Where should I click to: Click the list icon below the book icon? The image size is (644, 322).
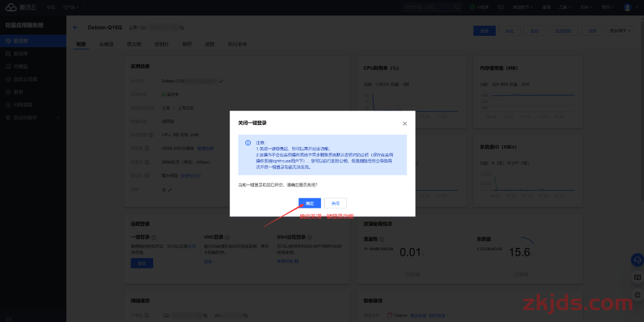pos(637,295)
